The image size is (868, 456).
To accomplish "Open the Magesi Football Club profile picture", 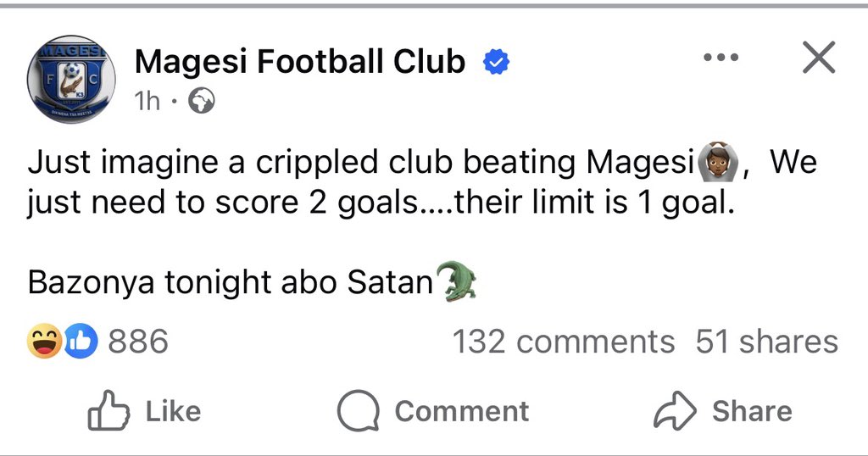I will pos(71,79).
